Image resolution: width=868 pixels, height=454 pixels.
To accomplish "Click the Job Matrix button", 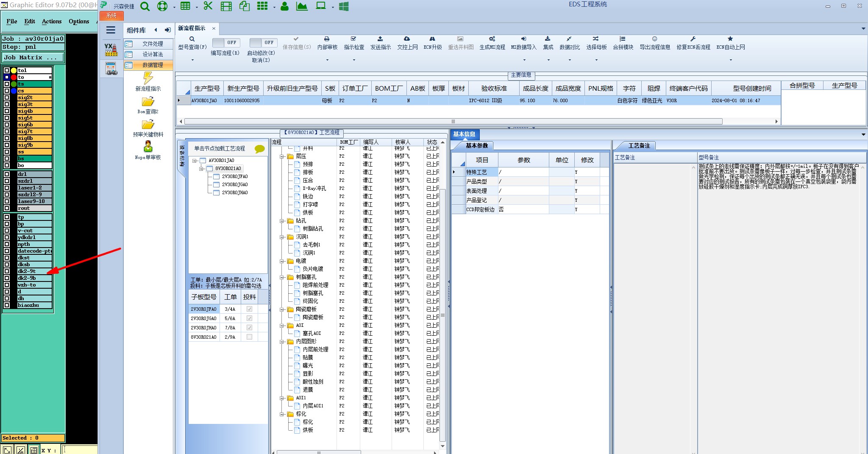I will [33, 57].
